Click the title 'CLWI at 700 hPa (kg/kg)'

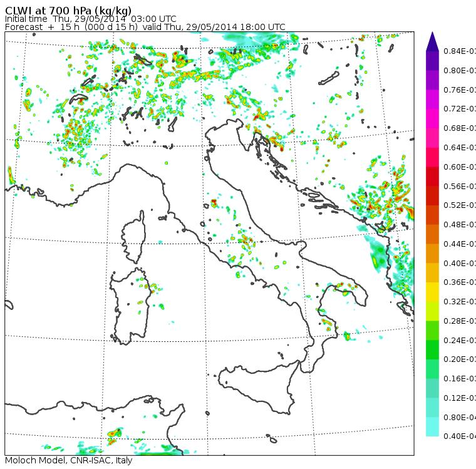pyautogui.click(x=68, y=11)
